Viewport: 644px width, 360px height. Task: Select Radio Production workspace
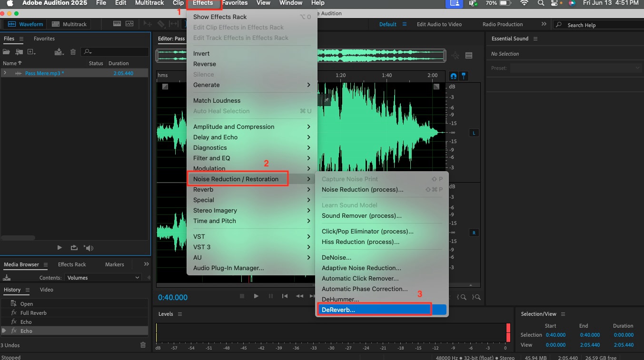[x=503, y=24]
